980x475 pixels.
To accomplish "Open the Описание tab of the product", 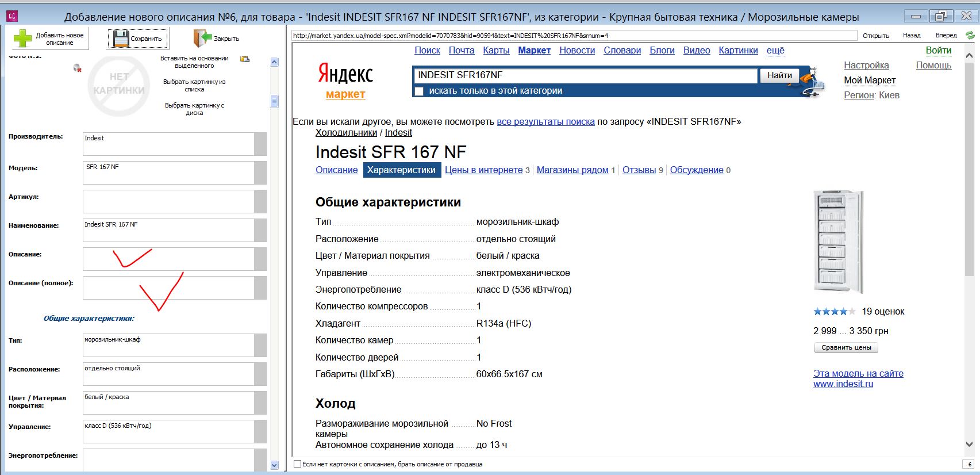I will click(337, 170).
